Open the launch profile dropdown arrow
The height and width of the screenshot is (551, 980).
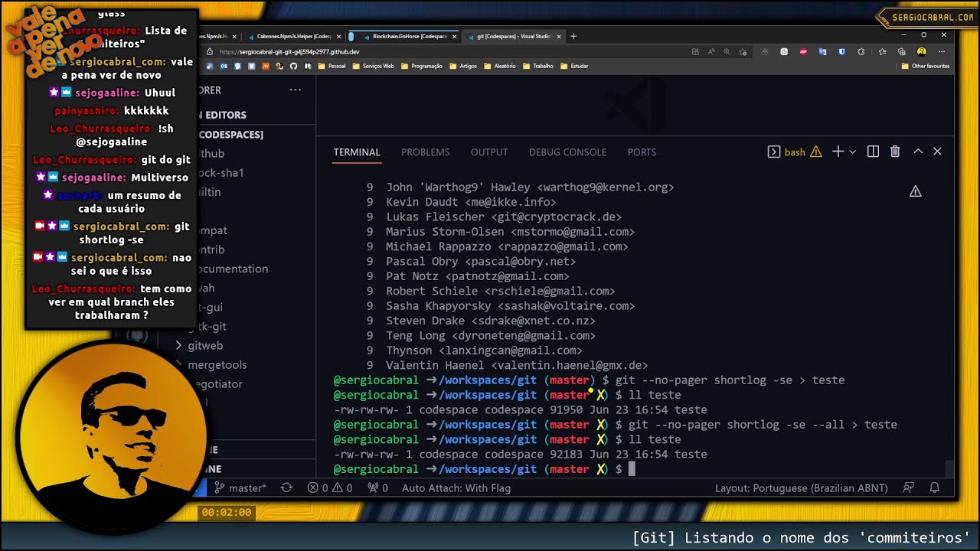852,152
